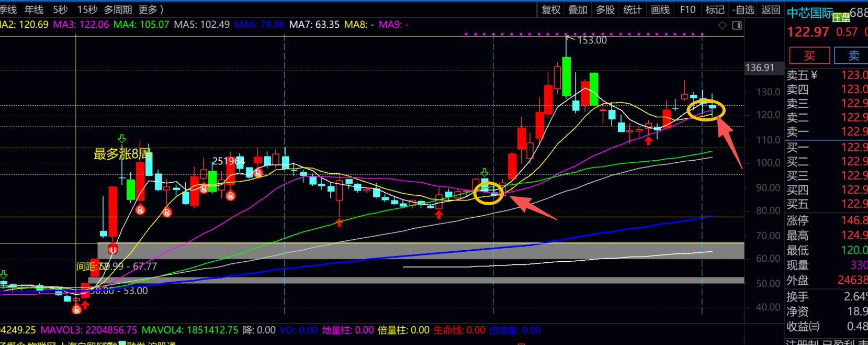Open the 画线 drawing tools

pos(660,9)
